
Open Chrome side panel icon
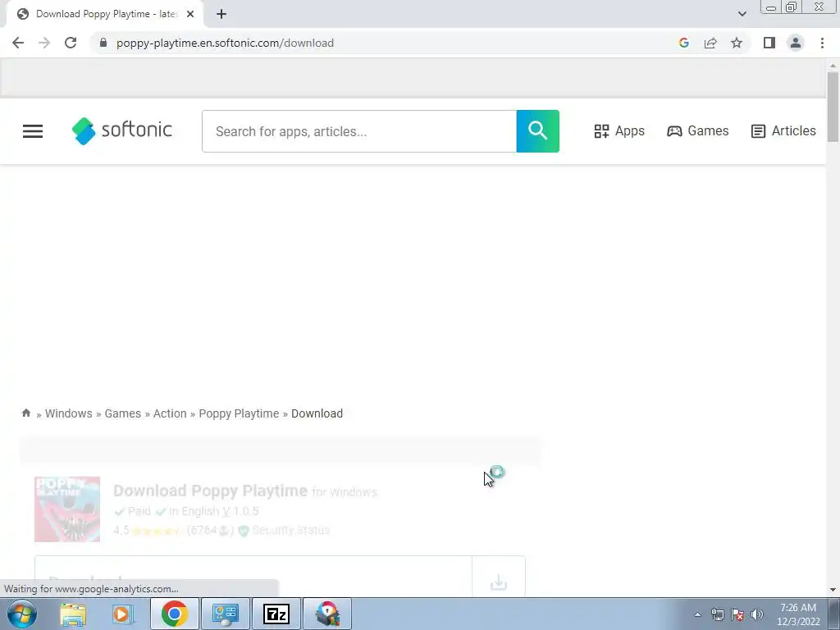point(769,43)
